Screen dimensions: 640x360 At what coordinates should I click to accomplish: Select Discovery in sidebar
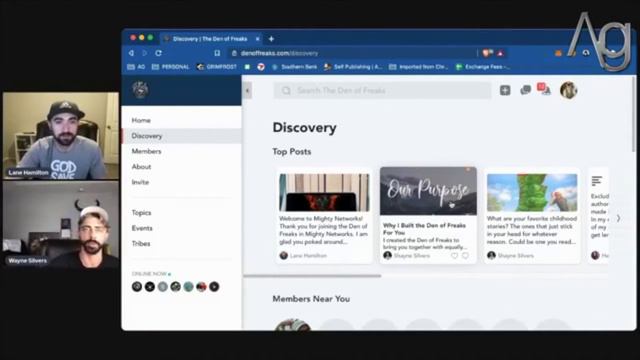182,136
